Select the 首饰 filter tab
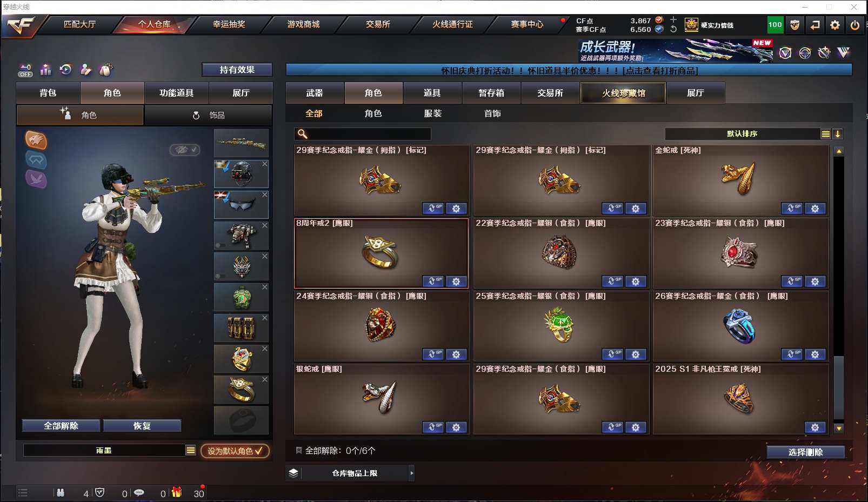Viewport: 868px width, 502px height. pyautogui.click(x=492, y=113)
